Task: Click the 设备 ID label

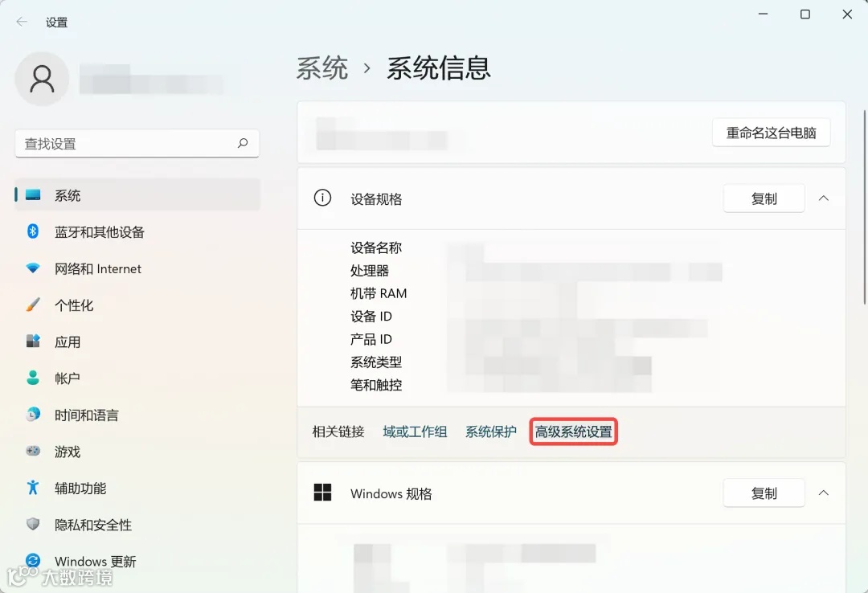Action: click(371, 316)
